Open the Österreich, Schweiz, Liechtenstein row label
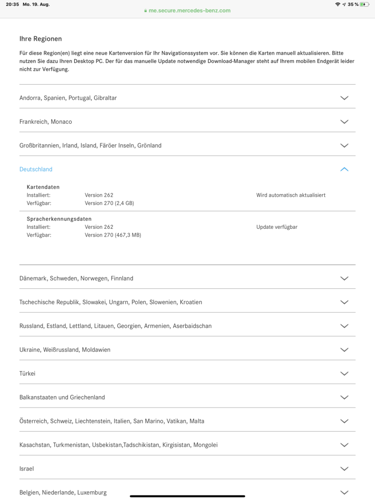The image size is (375, 500). coord(112,421)
